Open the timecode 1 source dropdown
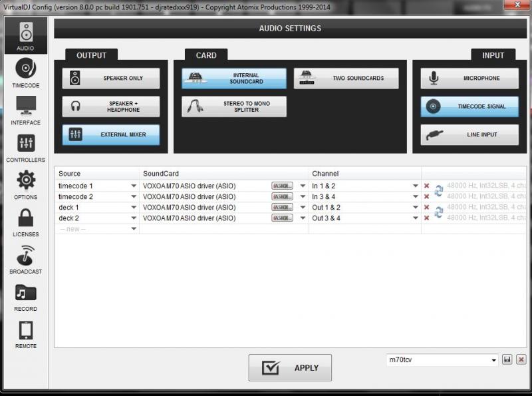Image resolution: width=532 pixels, height=396 pixels. click(x=134, y=186)
